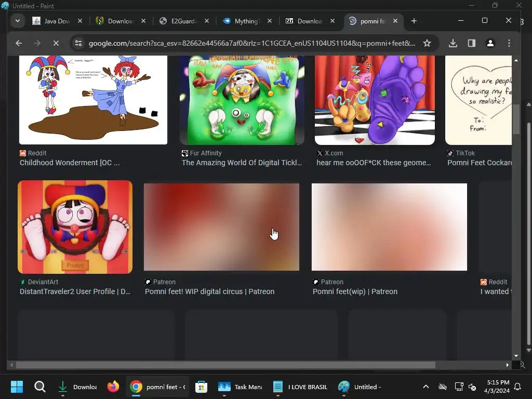
Task: Switch to the Mything tab
Action: tap(247, 21)
